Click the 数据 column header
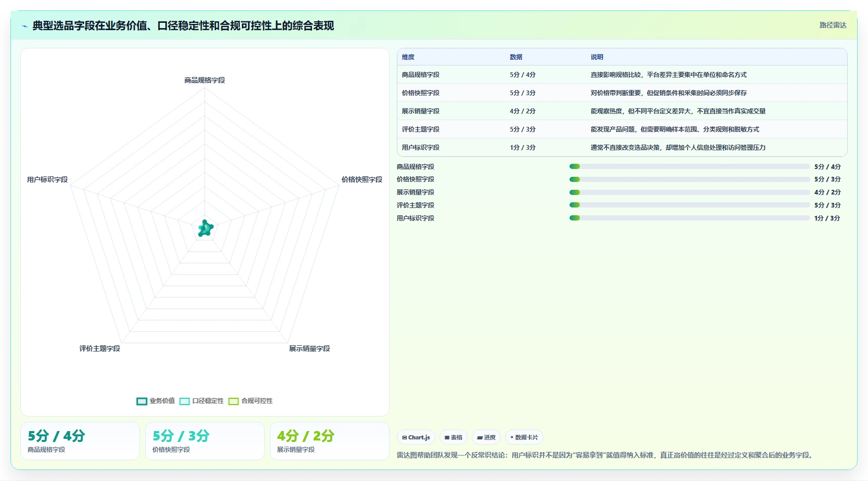Screen dimensions: 868x481 516,57
